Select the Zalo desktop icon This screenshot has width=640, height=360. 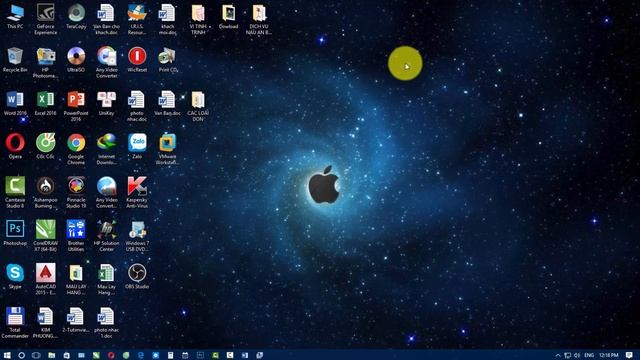(x=137, y=146)
